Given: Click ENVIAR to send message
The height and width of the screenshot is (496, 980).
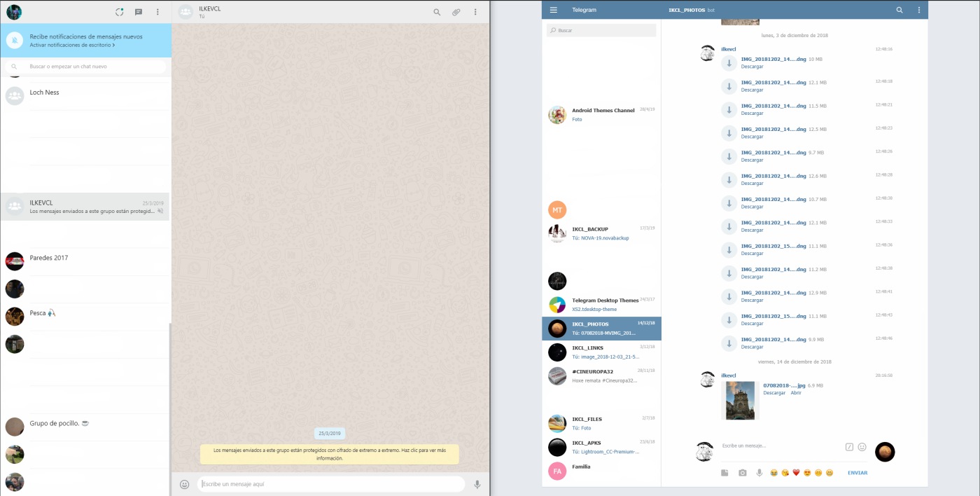Looking at the screenshot, I should point(857,473).
